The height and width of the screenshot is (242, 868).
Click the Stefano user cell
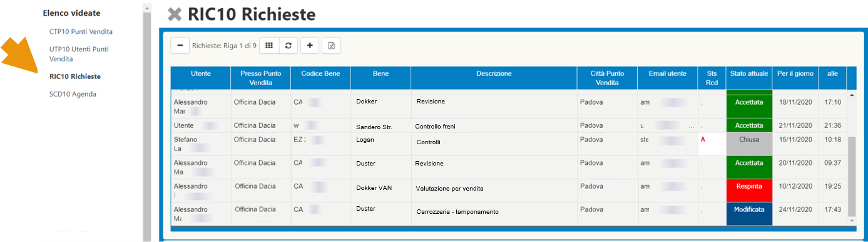coord(201,144)
